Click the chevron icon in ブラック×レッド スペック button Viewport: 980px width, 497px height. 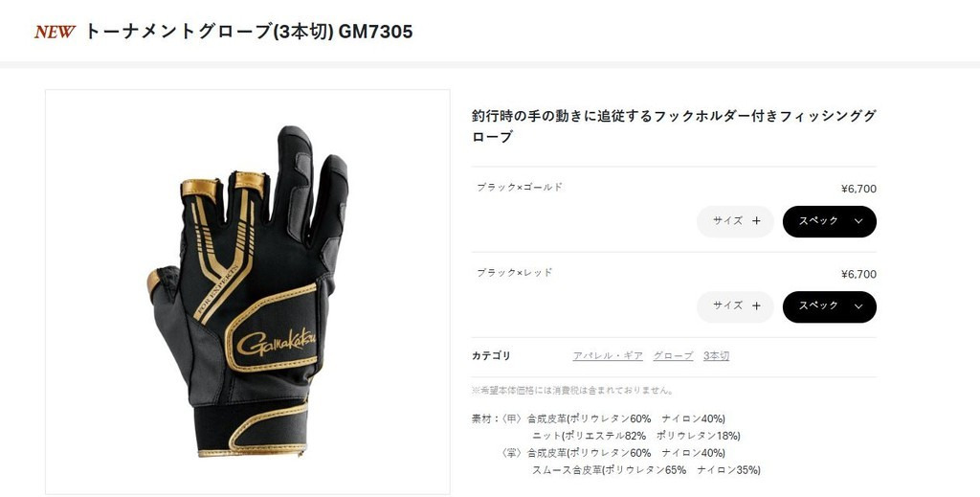[x=858, y=306]
